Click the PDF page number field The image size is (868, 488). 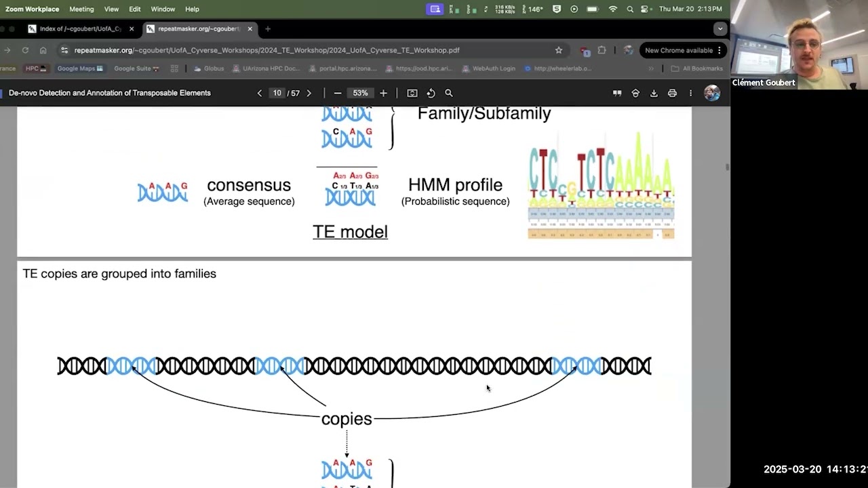point(277,93)
